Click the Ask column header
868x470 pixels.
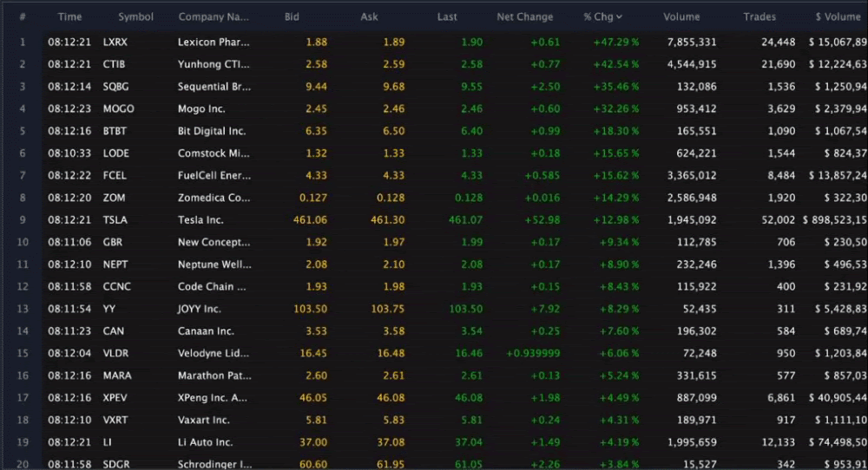(x=369, y=16)
